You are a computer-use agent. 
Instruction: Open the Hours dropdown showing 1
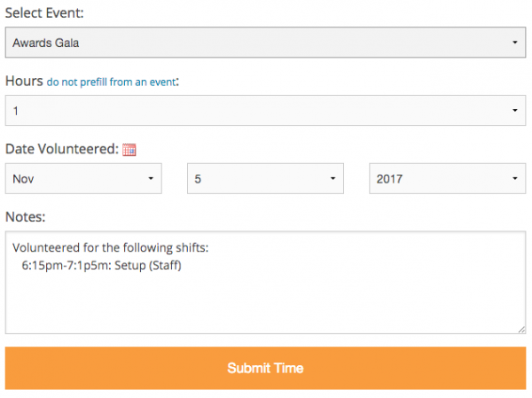point(265,111)
